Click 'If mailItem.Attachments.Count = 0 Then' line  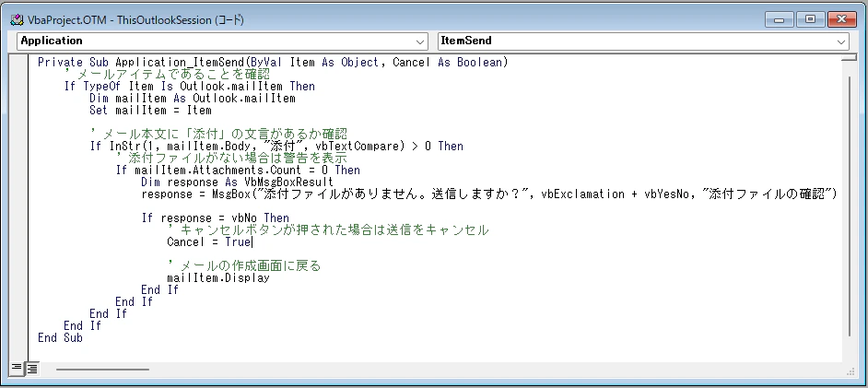[238, 170]
